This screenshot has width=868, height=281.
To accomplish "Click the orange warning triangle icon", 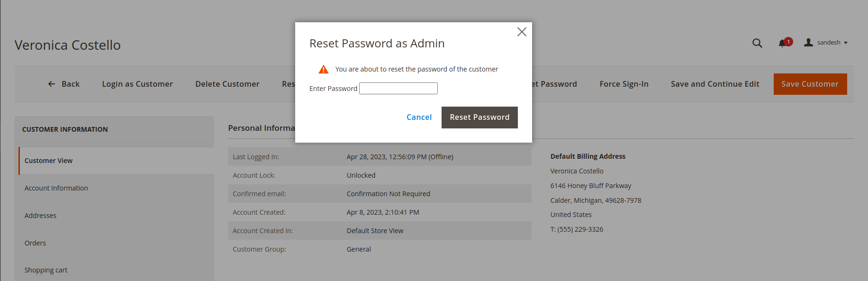I will [x=324, y=70].
